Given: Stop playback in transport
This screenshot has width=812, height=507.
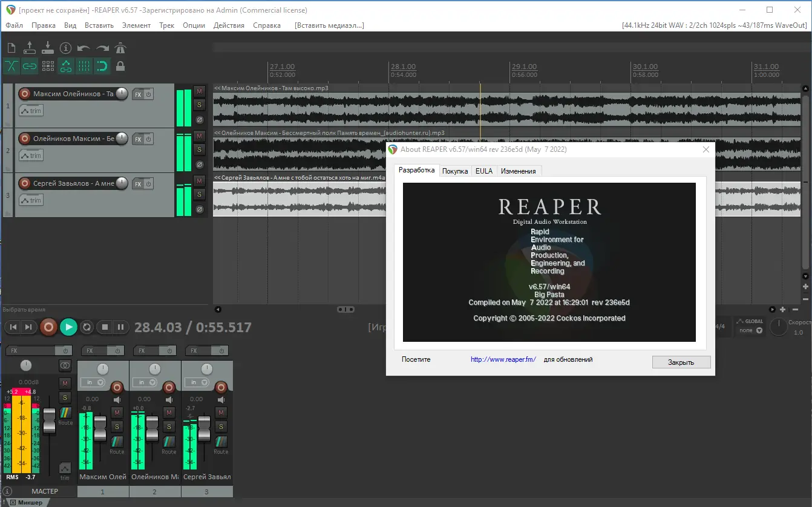Looking at the screenshot, I should point(105,327).
